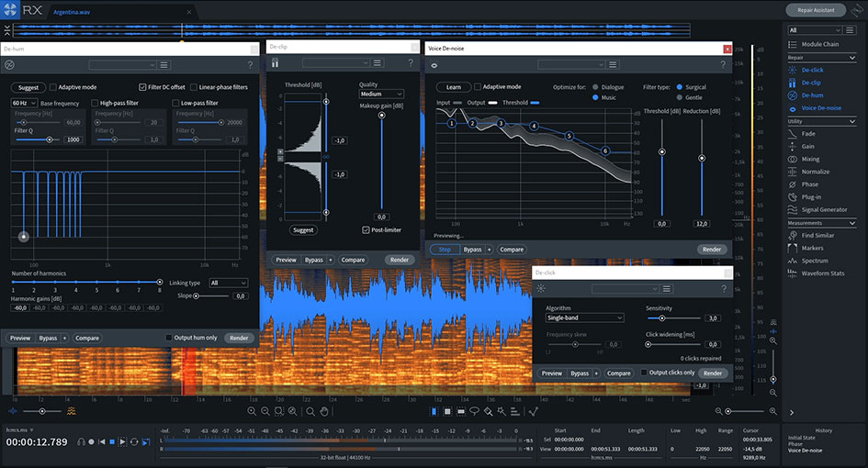
Task: Enable Output clicks only checkbox
Action: point(644,373)
